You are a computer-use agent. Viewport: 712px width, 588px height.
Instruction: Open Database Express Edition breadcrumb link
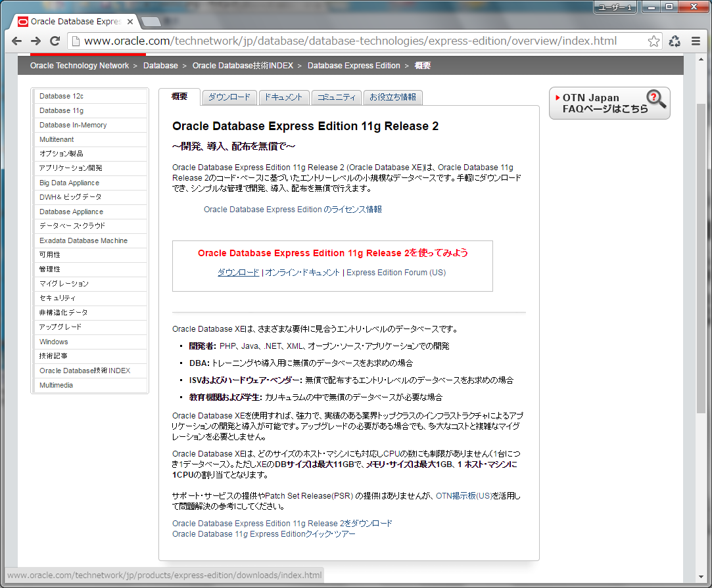(354, 66)
